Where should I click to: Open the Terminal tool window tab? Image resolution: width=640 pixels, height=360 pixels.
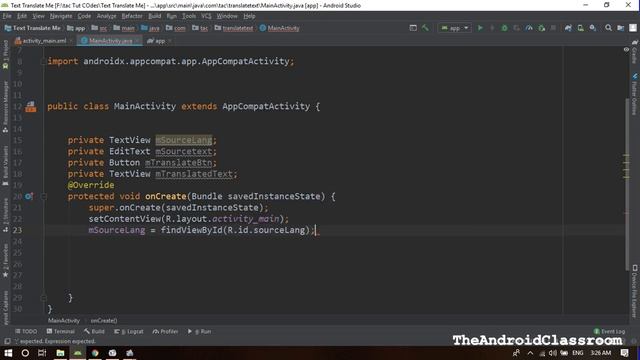pyautogui.click(x=60, y=331)
